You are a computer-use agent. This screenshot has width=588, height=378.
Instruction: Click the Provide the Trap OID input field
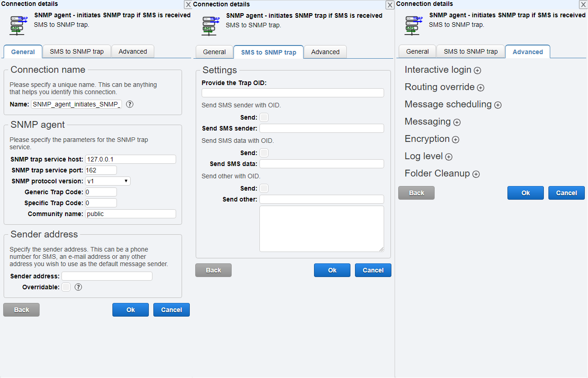click(293, 92)
